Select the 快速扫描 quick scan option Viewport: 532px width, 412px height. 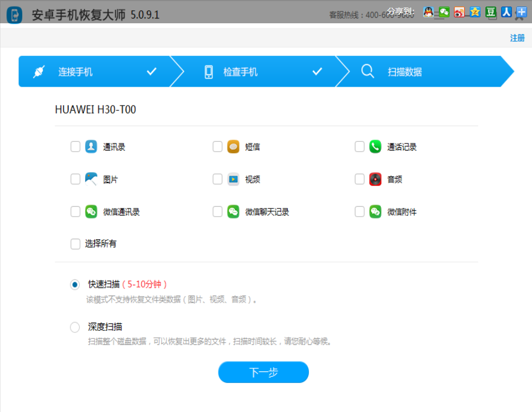click(x=75, y=284)
